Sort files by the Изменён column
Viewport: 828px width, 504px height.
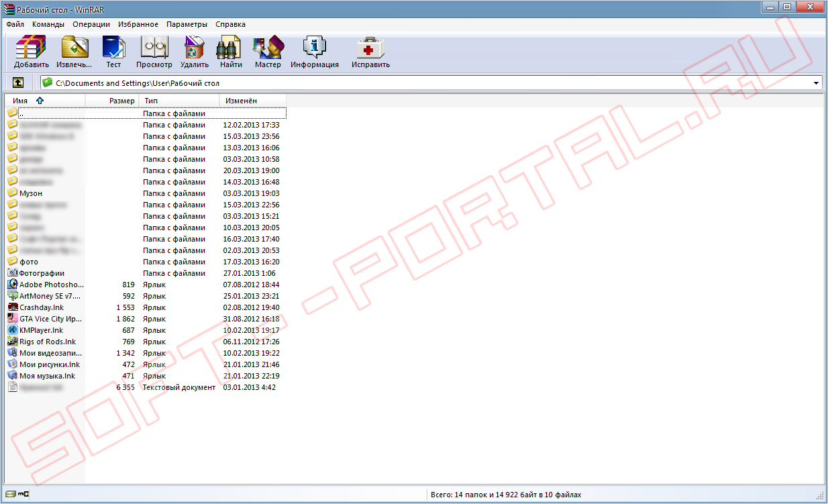point(253,101)
